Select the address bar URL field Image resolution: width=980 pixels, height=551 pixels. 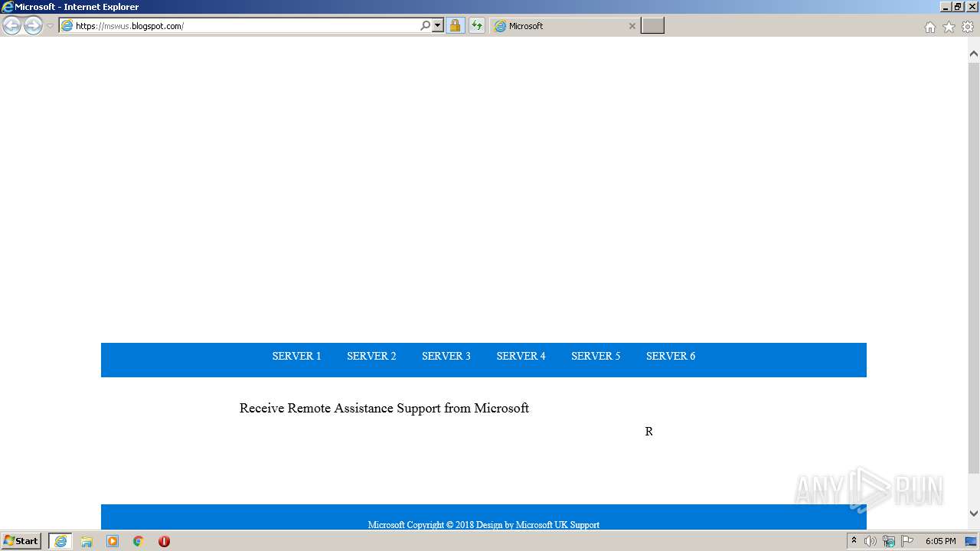click(239, 26)
